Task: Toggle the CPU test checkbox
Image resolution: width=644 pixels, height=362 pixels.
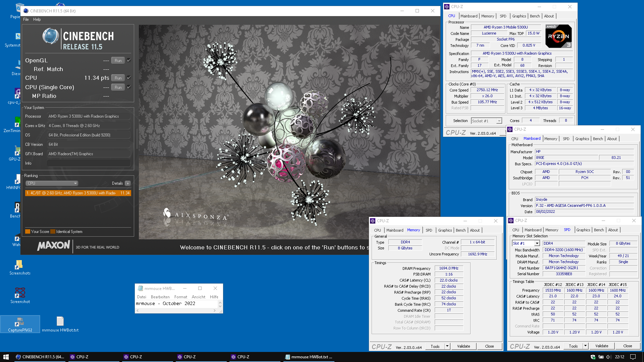Action: 129,78
